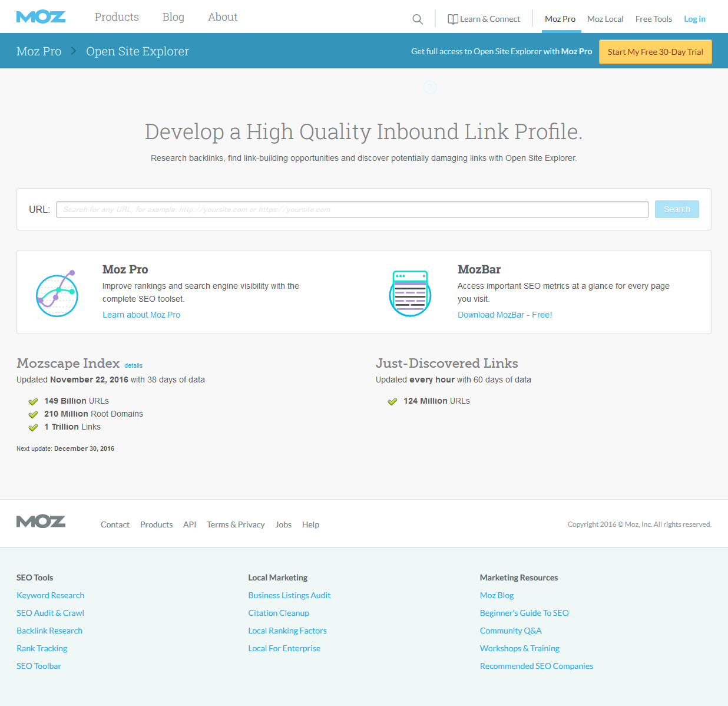Go to Moz Pro breadcrumb
Viewport: 728px width, 706px height.
click(39, 51)
